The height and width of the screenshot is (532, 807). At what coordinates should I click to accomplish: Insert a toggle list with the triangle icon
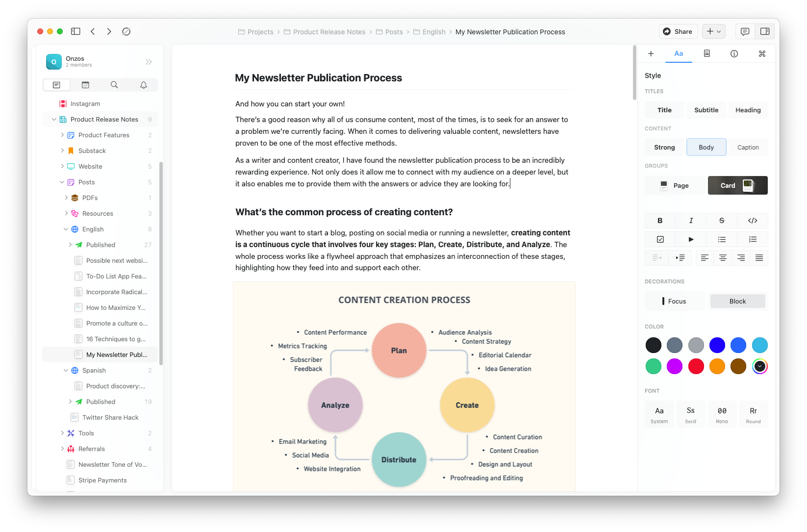[x=691, y=239]
